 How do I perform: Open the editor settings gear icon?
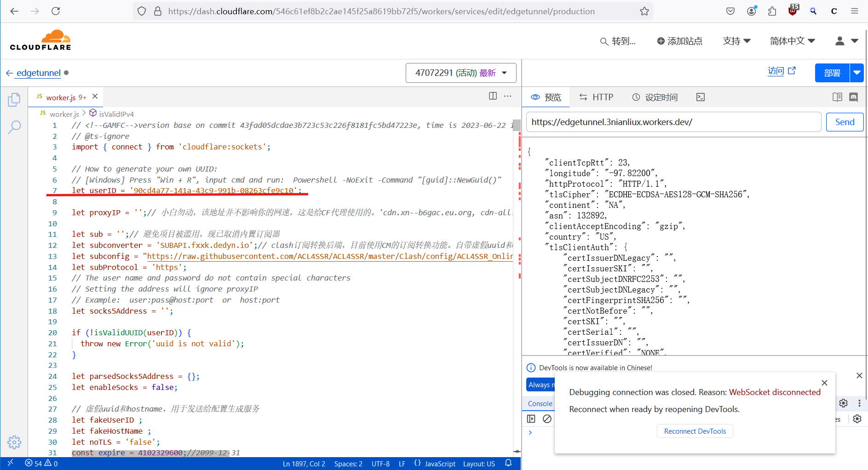pyautogui.click(x=14, y=442)
